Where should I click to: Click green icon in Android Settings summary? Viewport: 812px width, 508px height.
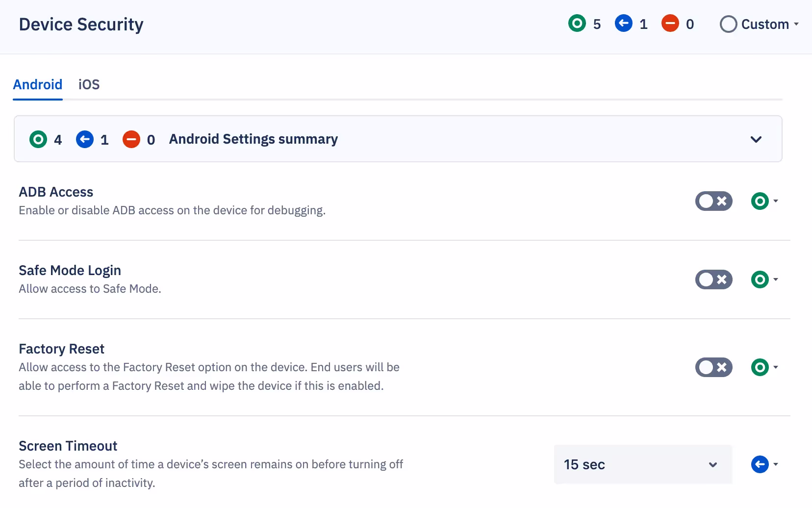[38, 139]
